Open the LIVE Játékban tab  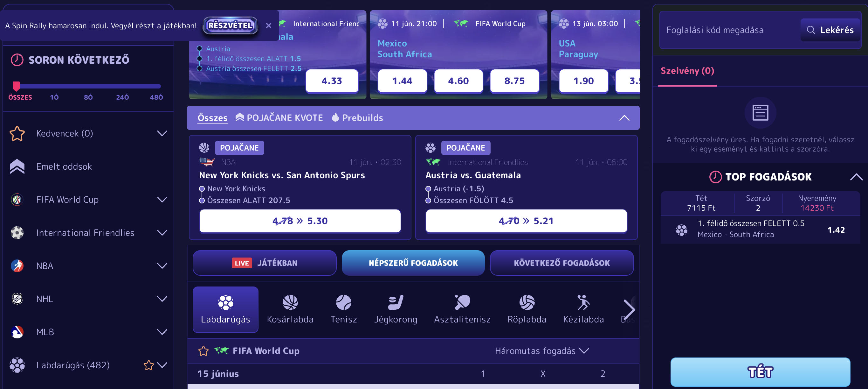(x=265, y=263)
